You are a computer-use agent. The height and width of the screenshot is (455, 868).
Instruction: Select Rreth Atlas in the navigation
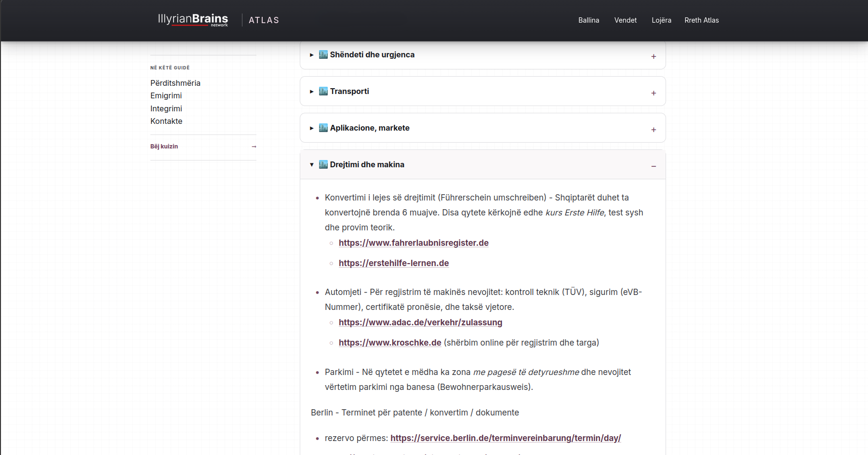[x=701, y=20]
